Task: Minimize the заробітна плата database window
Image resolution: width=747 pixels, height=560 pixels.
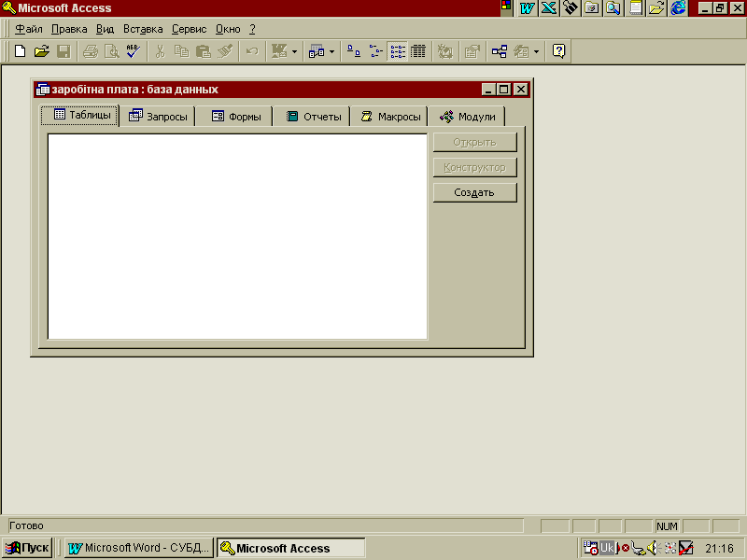Action: coord(488,90)
